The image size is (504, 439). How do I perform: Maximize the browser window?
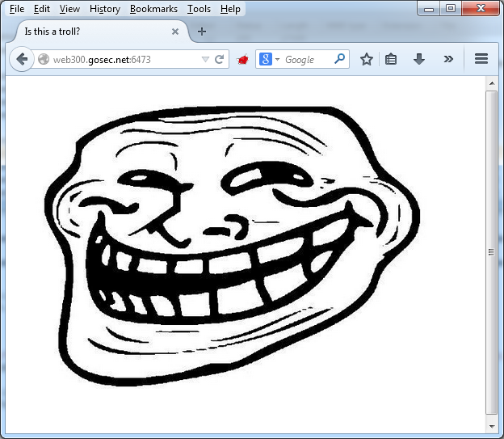click(451, 9)
